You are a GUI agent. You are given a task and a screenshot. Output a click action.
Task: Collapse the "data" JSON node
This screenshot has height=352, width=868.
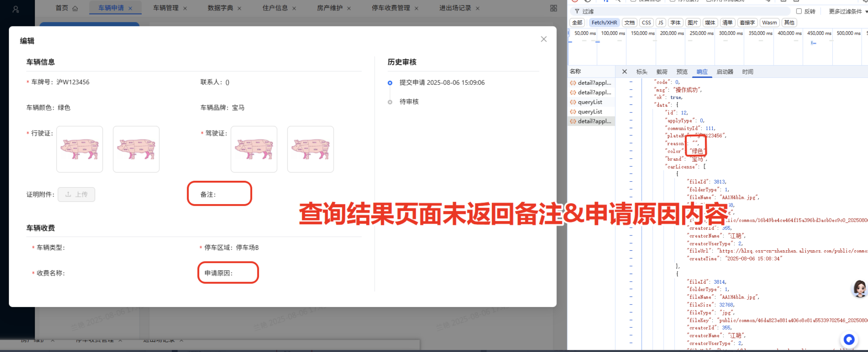tap(631, 105)
